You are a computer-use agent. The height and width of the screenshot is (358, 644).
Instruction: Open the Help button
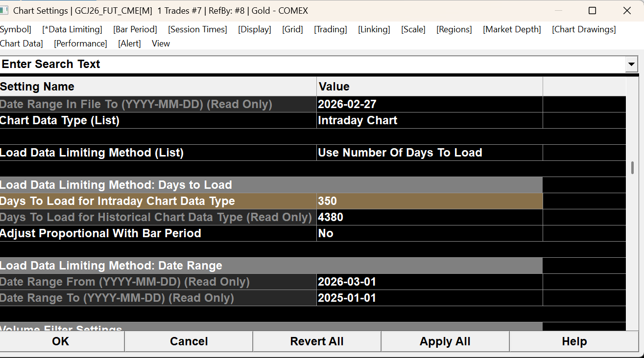click(574, 341)
